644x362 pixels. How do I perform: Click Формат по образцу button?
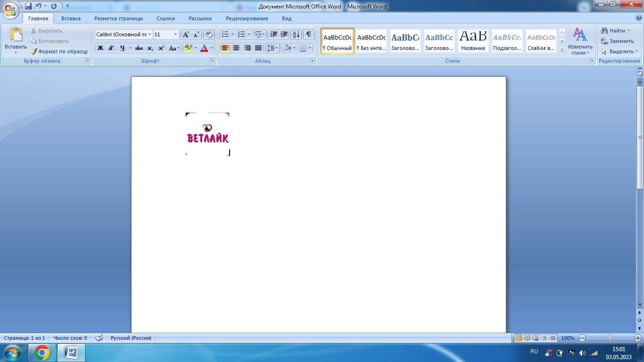(59, 51)
